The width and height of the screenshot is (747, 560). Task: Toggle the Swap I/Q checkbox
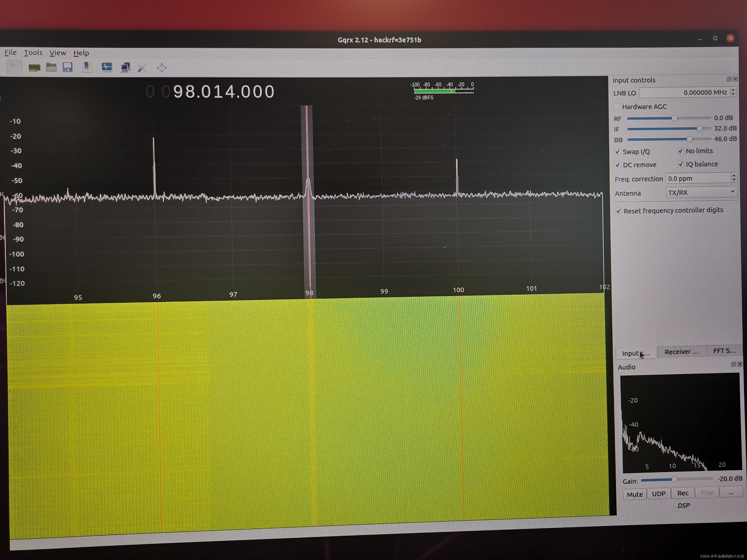[617, 151]
